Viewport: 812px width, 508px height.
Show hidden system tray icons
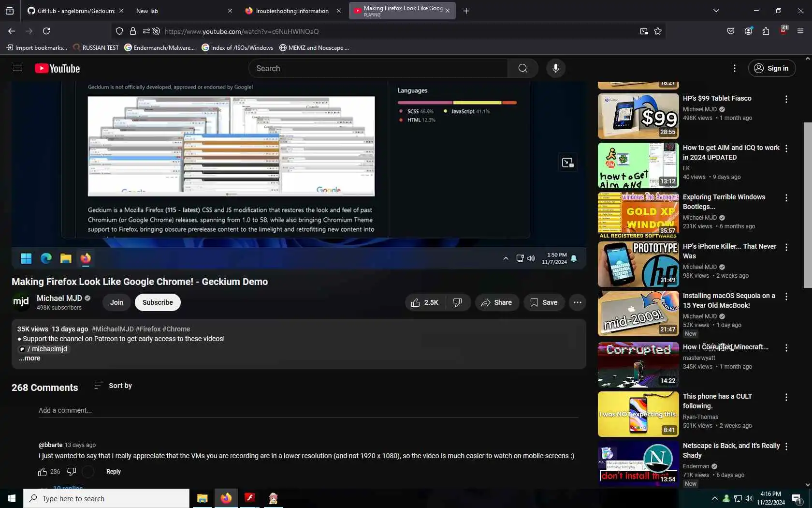click(x=714, y=498)
